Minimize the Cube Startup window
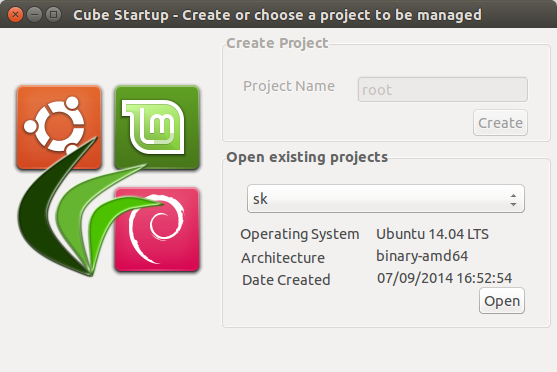Viewport: 557px width, 372px height. 34,15
